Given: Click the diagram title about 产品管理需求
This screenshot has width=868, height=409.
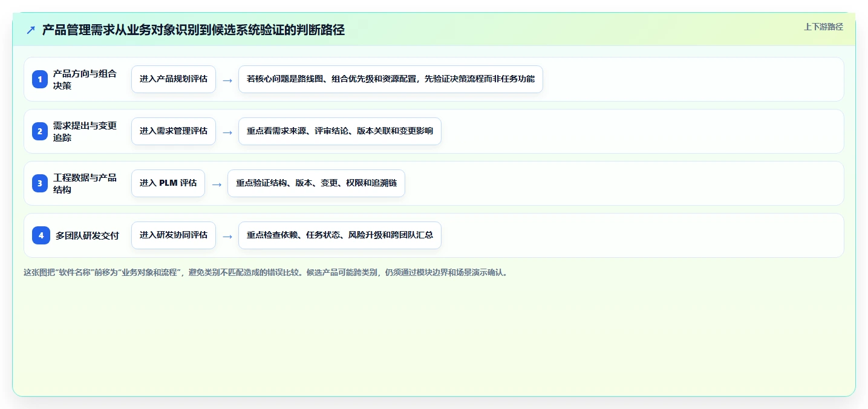Looking at the screenshot, I should click(x=194, y=30).
